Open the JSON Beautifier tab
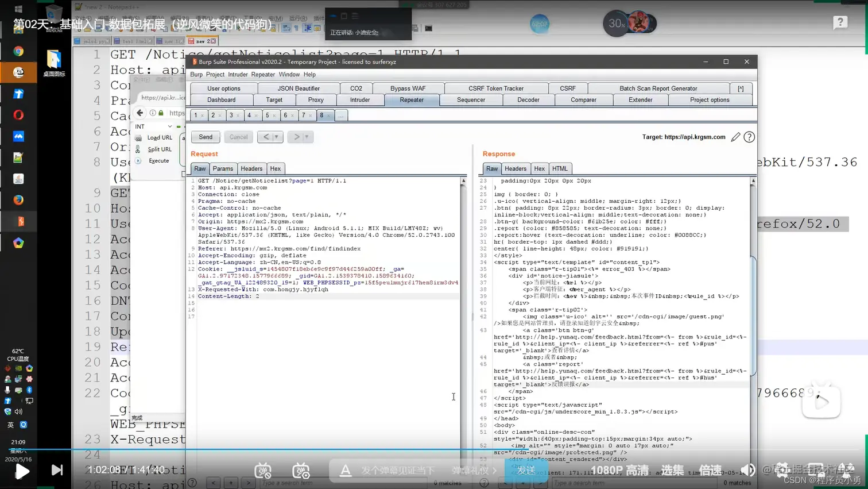 click(299, 88)
